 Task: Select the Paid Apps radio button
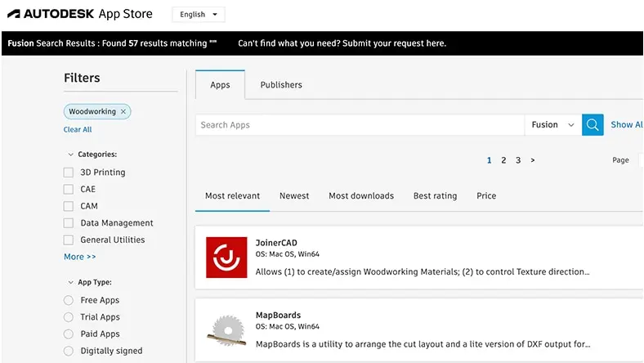pyautogui.click(x=69, y=334)
